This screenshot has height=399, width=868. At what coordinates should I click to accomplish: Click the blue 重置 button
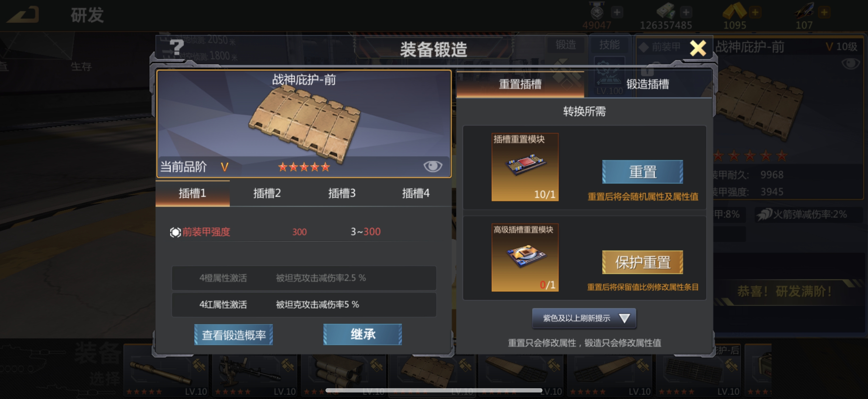click(643, 172)
